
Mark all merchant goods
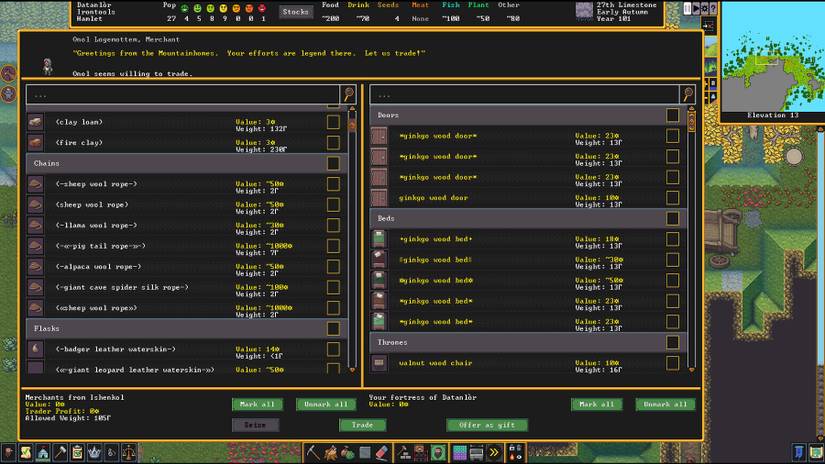tap(257, 404)
